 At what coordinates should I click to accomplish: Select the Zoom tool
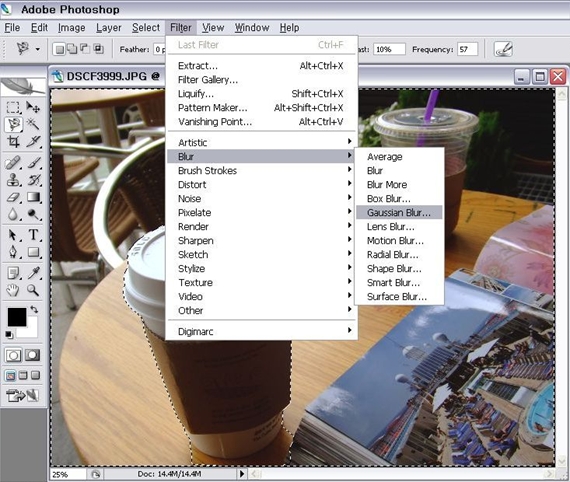coord(33,290)
